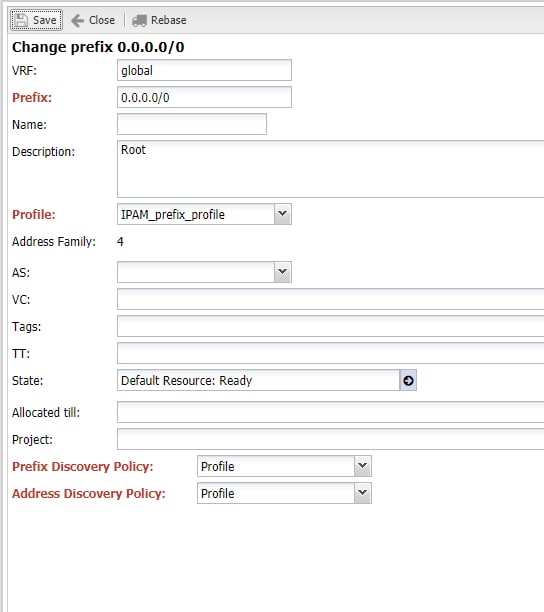Viewport: 544px width, 612px height.
Task: Click the State field Default Resource: Ready
Action: click(258, 381)
